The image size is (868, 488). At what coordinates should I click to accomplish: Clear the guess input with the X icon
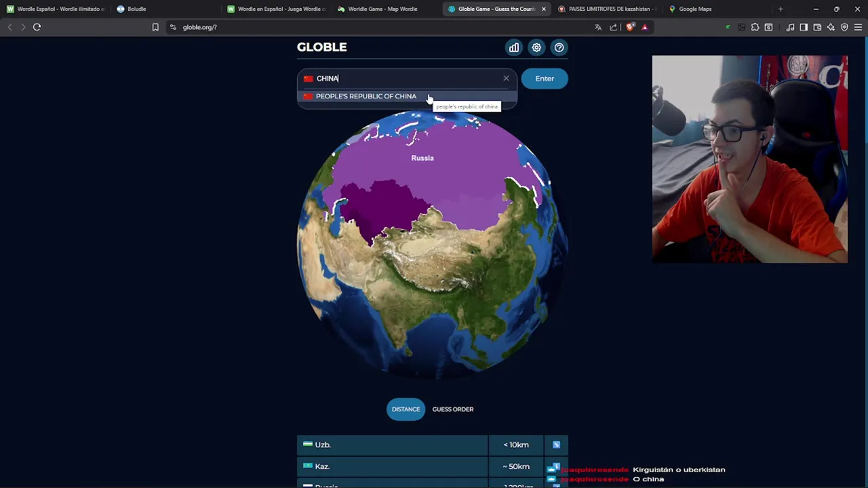click(506, 79)
